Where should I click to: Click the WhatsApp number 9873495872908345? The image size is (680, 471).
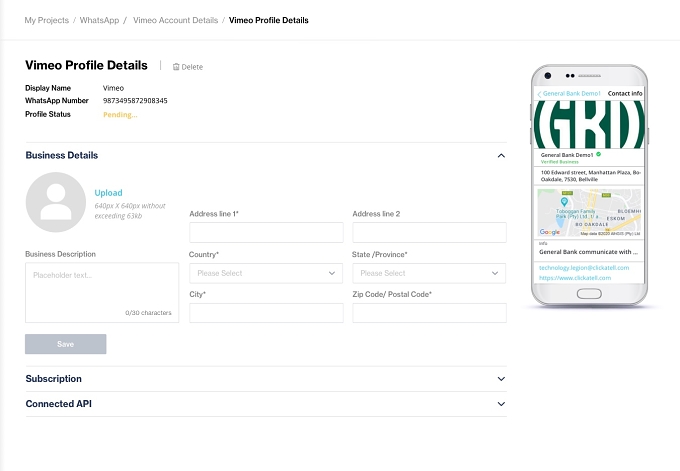tap(135, 101)
